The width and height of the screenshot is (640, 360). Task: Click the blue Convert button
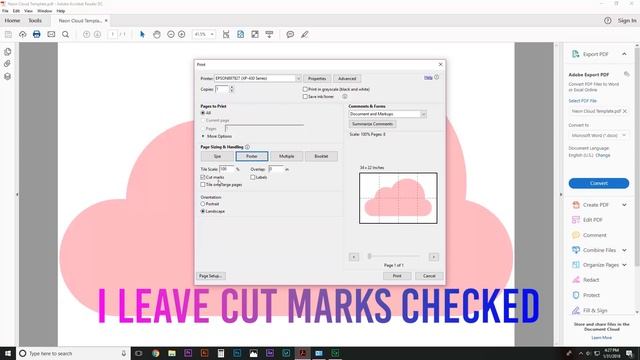pyautogui.click(x=599, y=183)
